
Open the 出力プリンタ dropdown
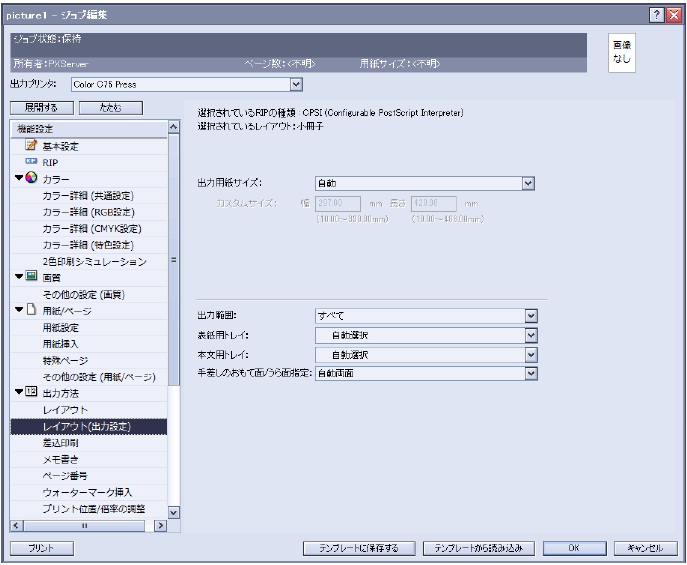(295, 86)
